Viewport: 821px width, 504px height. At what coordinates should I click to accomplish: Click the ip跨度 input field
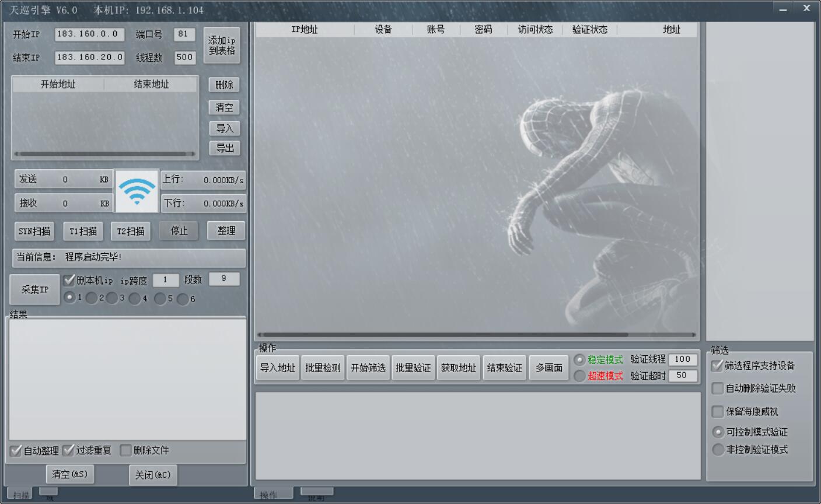pos(166,280)
